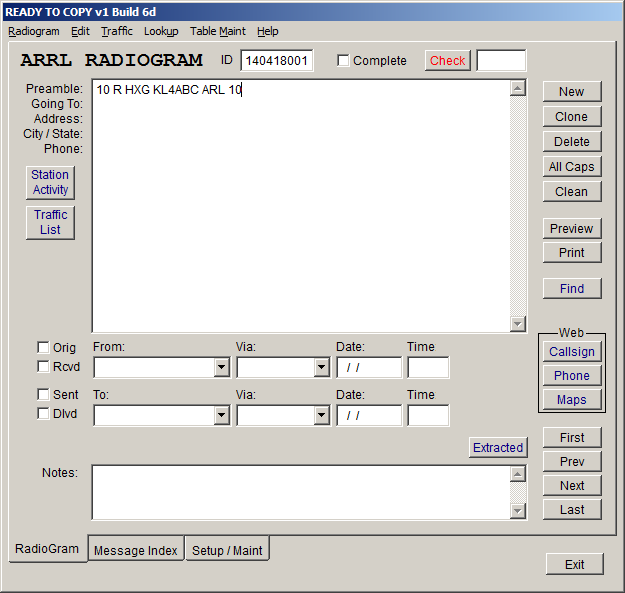
Task: Expand the From combo box dropdown
Action: [x=221, y=367]
